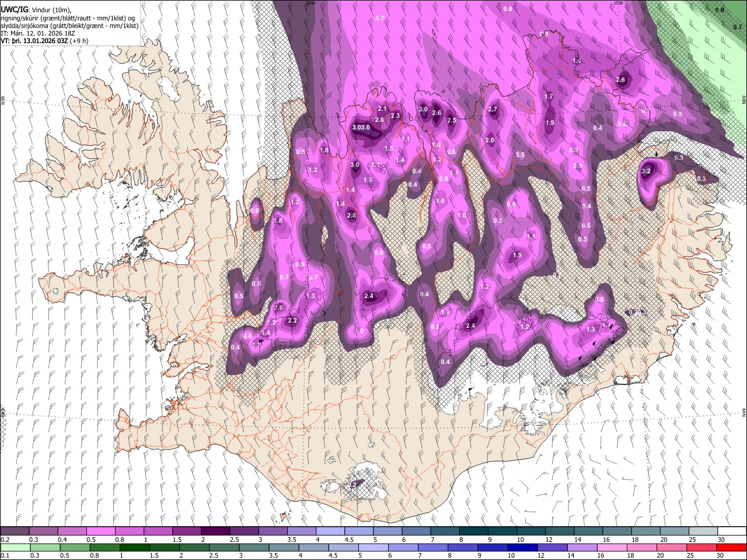Select the snow scale swatch between 12 and 14
The width and height of the screenshot is (747, 560).
(x=560, y=531)
